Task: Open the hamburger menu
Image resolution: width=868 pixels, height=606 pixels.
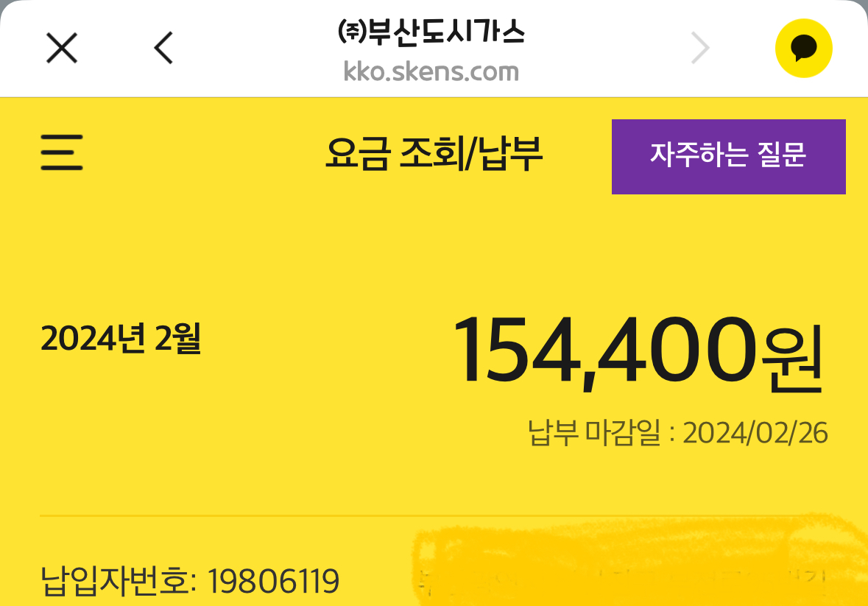Action: [x=62, y=152]
